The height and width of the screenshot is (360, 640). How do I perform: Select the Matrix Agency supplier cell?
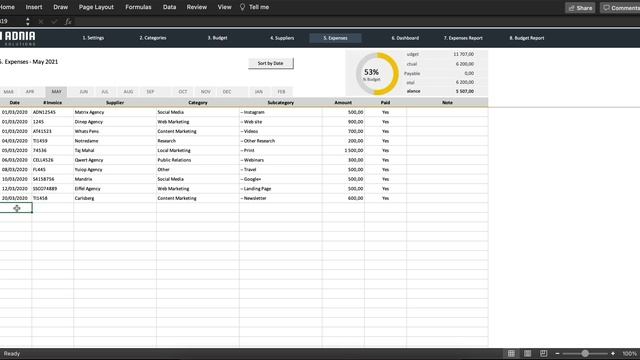coord(115,112)
